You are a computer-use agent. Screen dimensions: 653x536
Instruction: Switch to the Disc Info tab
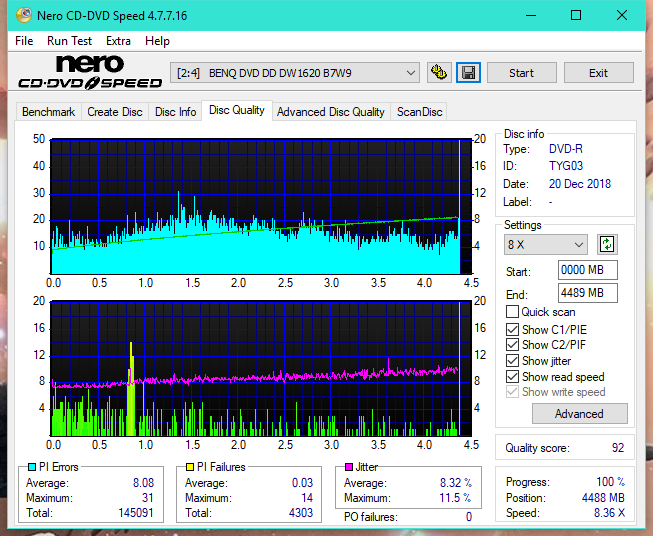[175, 112]
